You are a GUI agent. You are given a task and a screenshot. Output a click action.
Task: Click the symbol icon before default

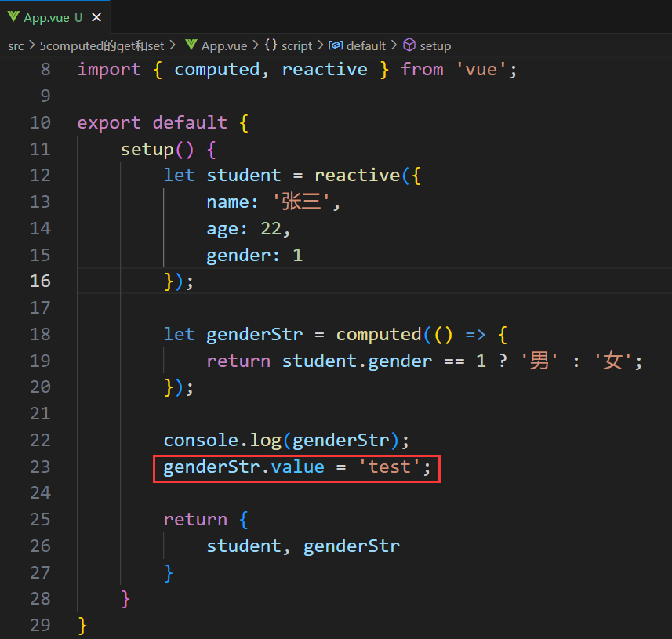pyautogui.click(x=336, y=45)
